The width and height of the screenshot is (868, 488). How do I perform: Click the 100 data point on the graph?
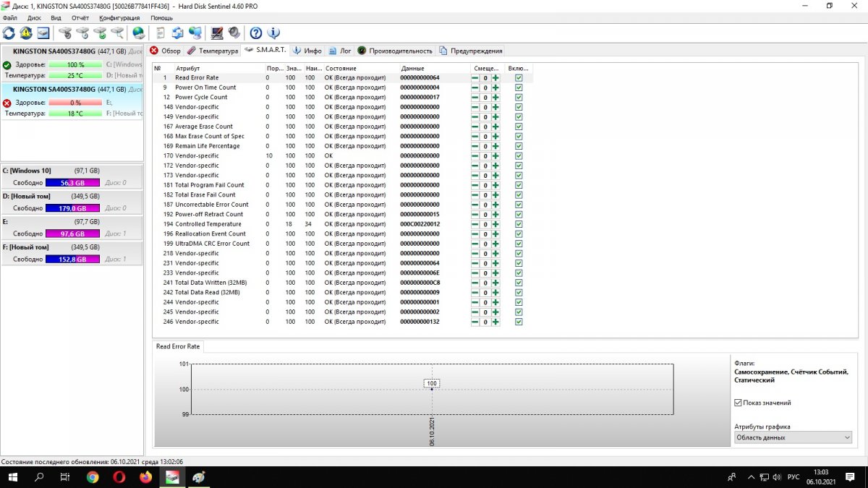(432, 384)
